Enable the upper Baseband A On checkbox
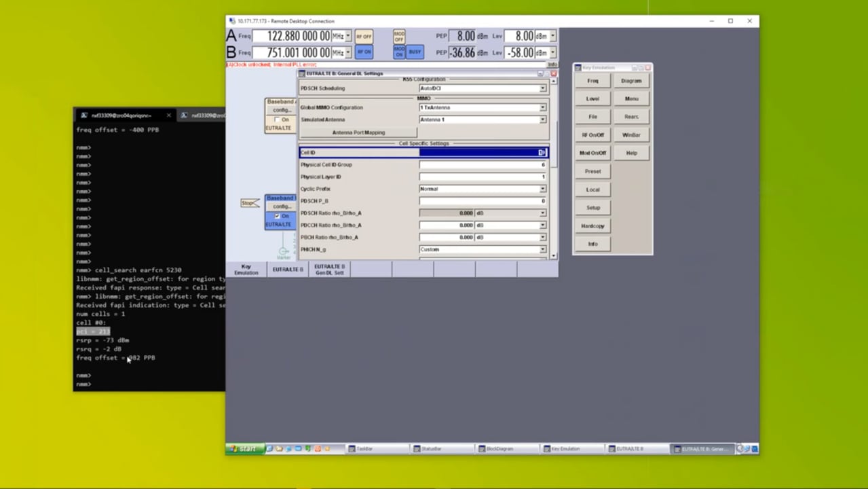Image resolution: width=868 pixels, height=489 pixels. (277, 120)
